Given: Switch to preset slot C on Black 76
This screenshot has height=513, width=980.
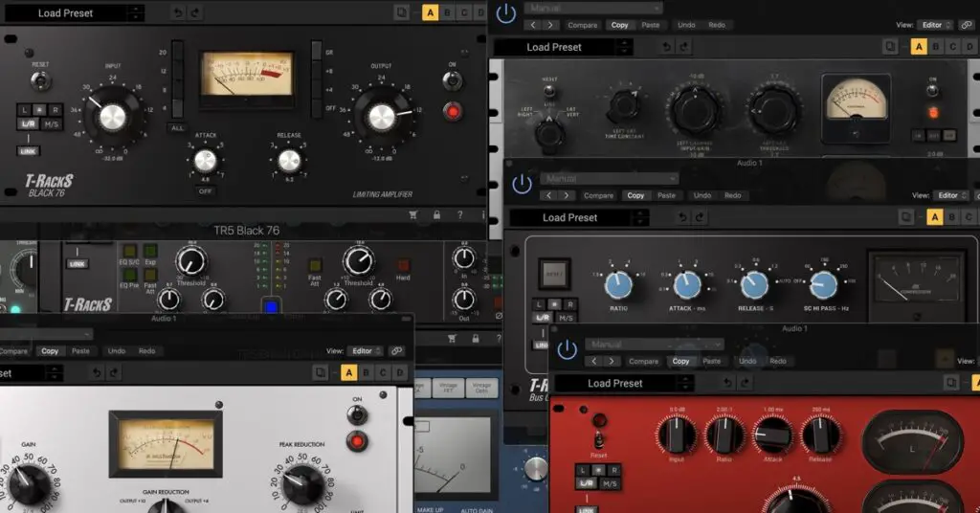Looking at the screenshot, I should [x=464, y=12].
